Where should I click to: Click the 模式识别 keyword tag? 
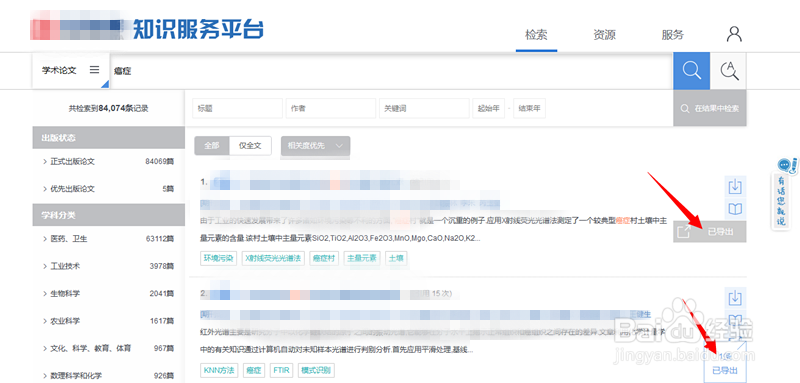pyautogui.click(x=316, y=370)
